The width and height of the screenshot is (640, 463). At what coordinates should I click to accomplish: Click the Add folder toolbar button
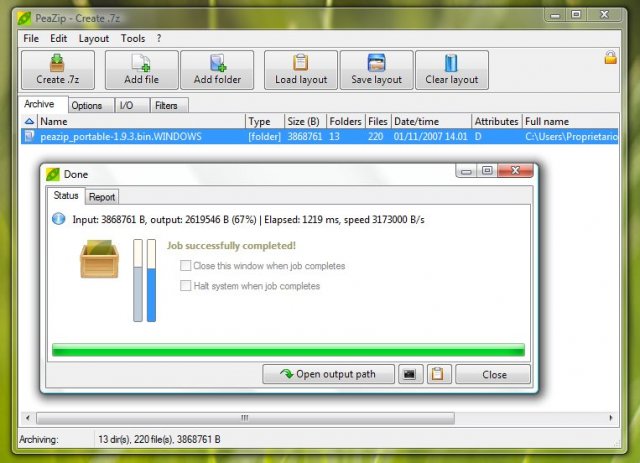217,70
